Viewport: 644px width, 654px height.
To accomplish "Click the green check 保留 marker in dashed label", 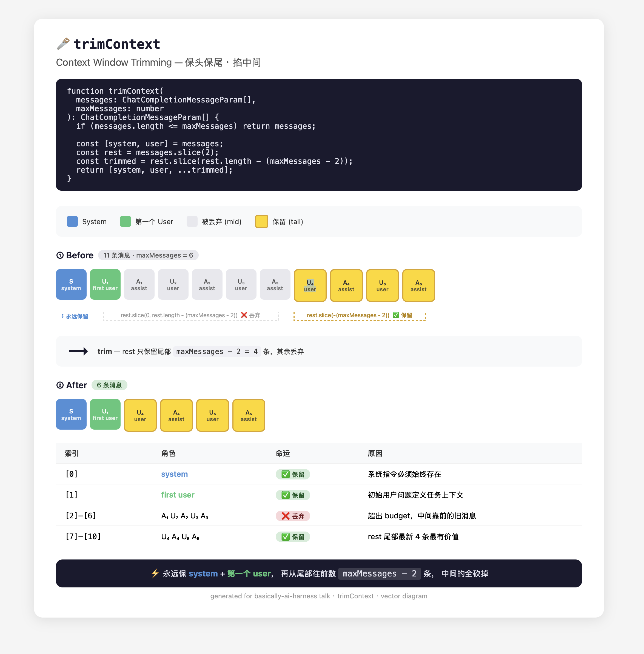I will (402, 315).
